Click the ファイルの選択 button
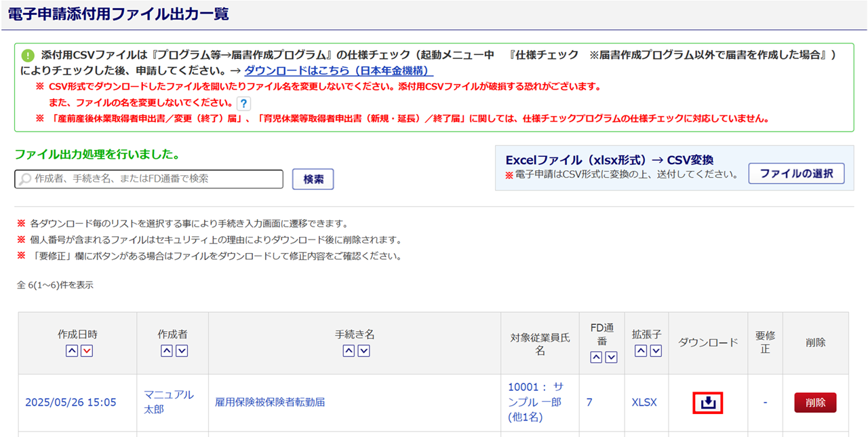This screenshot has height=437, width=868. coord(796,174)
